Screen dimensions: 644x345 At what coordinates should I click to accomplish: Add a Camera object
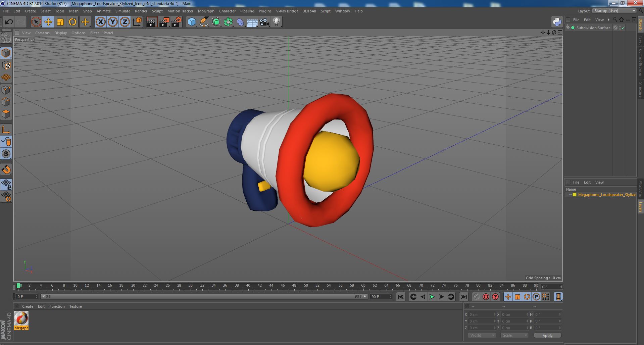point(264,22)
